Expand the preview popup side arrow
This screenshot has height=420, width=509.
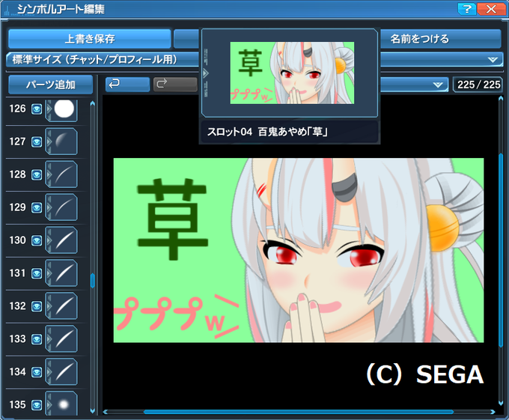[206, 73]
